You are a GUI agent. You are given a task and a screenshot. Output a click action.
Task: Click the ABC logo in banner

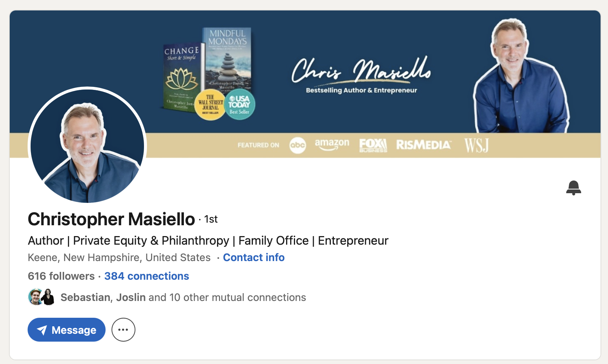297,145
